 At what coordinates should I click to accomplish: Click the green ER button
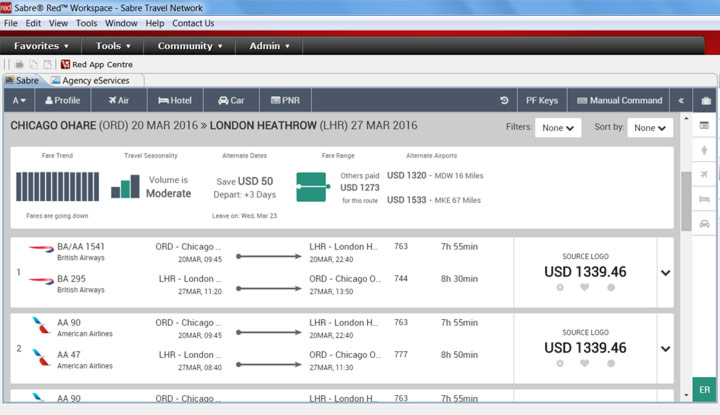704,390
